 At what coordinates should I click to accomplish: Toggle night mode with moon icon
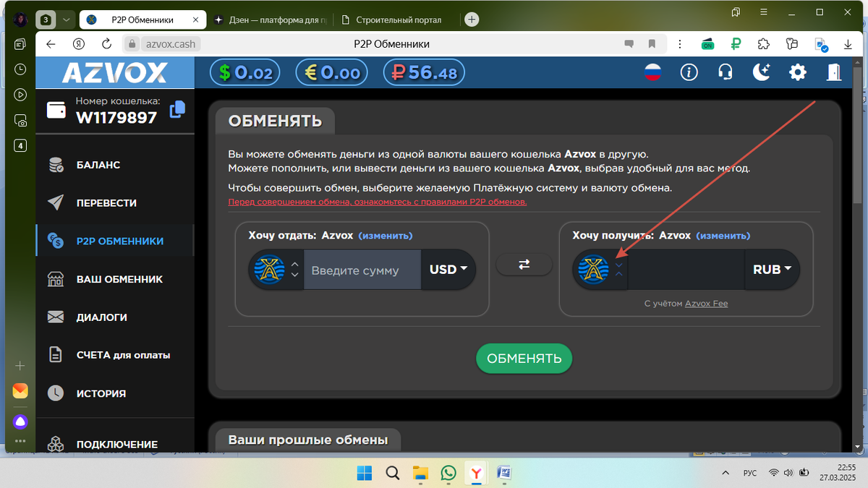(761, 72)
